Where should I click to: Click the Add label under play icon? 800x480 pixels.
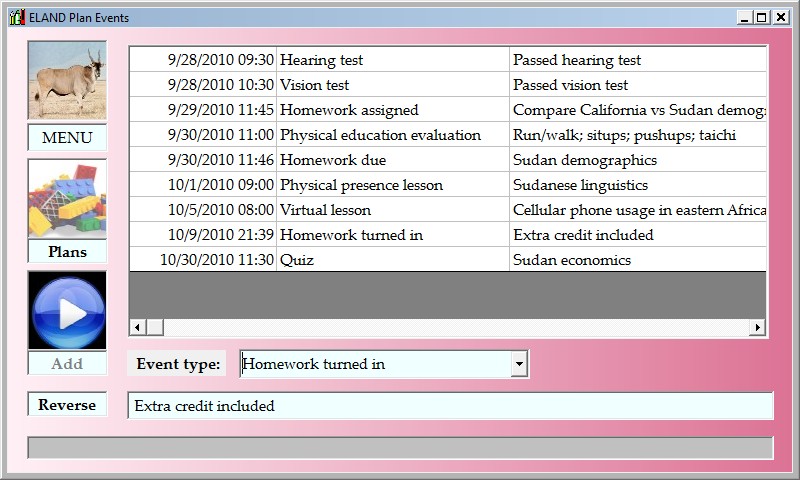[x=67, y=364]
